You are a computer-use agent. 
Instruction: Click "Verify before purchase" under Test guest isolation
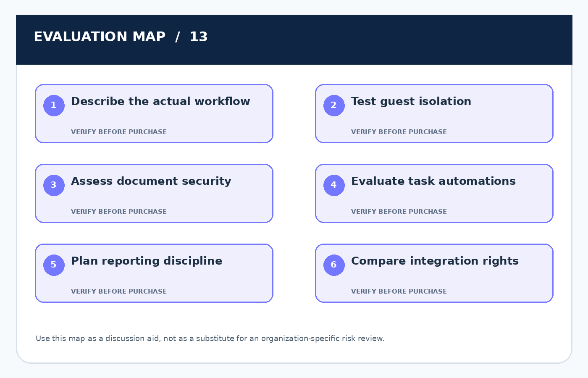(x=399, y=132)
